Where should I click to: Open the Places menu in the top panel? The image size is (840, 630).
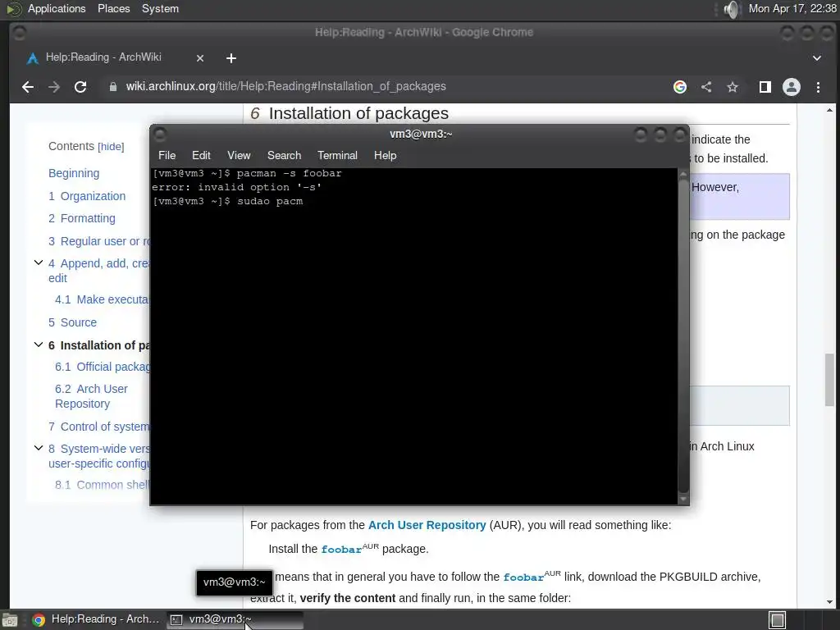[x=113, y=8]
